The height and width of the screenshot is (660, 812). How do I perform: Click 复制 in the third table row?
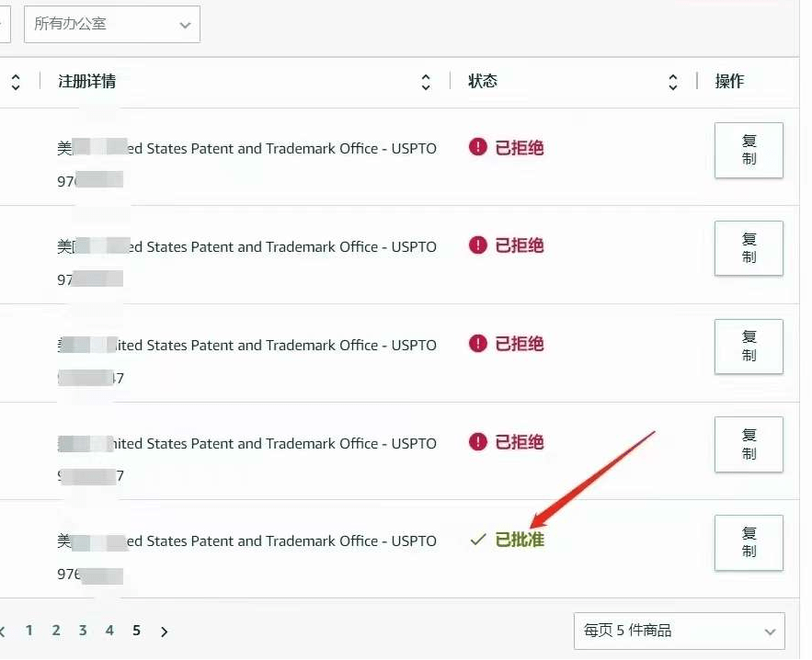pos(749,347)
